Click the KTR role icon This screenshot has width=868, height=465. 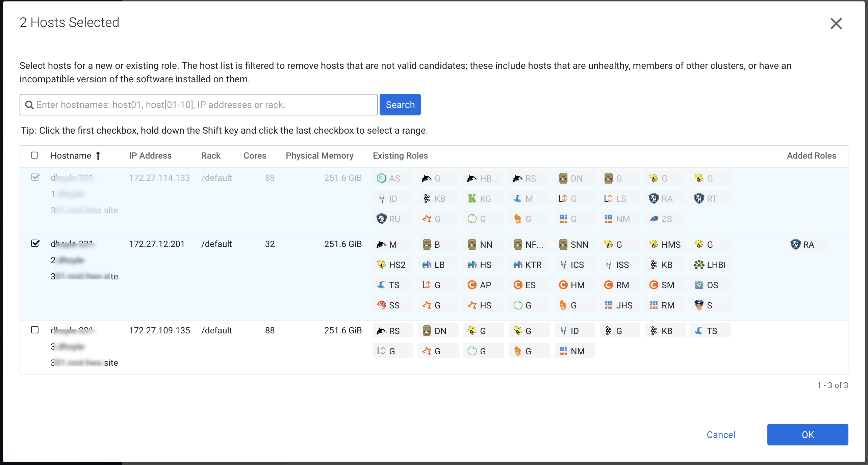click(x=518, y=265)
